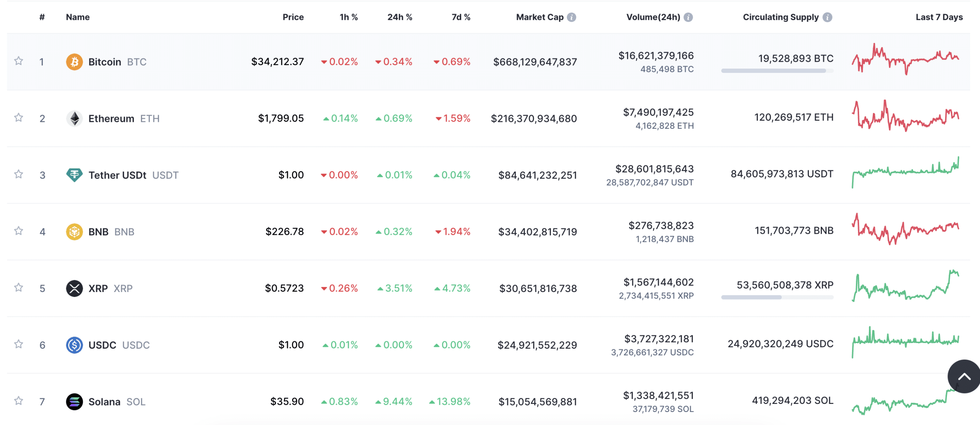Open the USDC coin page link
980x425 pixels.
click(x=119, y=345)
